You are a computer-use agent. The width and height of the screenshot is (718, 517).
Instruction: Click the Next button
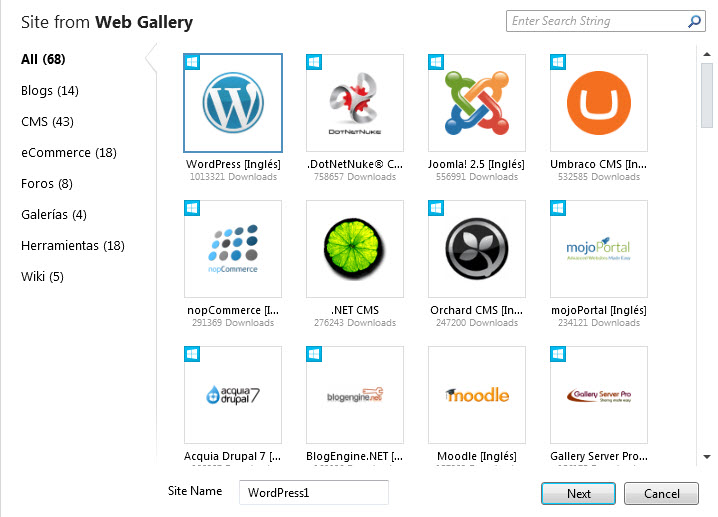(x=578, y=494)
